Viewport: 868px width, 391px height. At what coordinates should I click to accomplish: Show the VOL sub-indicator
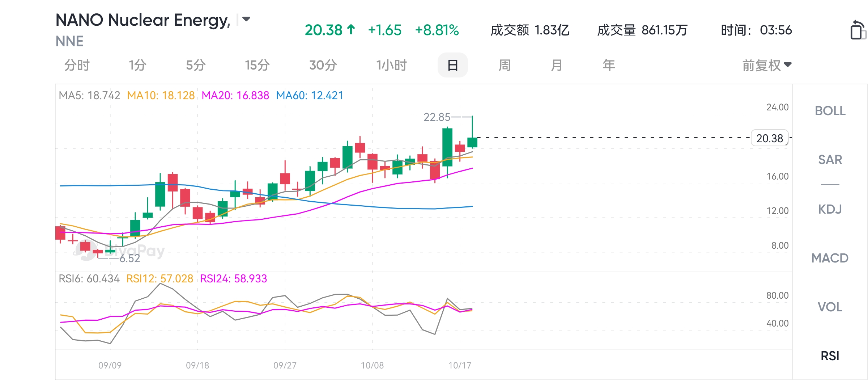(830, 307)
